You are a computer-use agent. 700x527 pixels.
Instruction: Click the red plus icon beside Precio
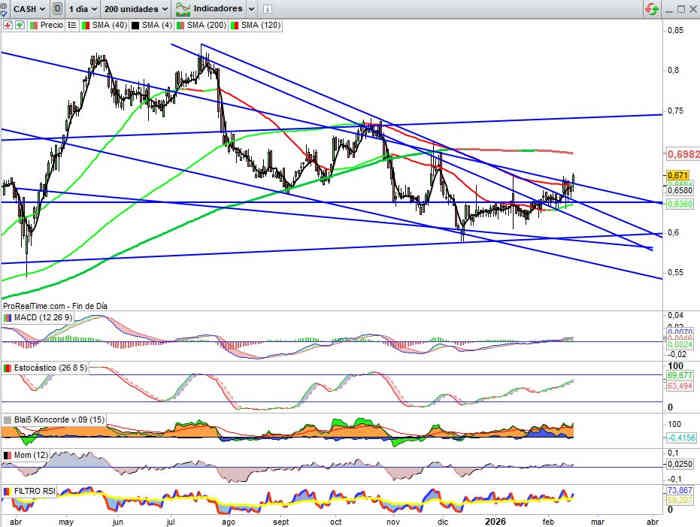tap(7, 24)
